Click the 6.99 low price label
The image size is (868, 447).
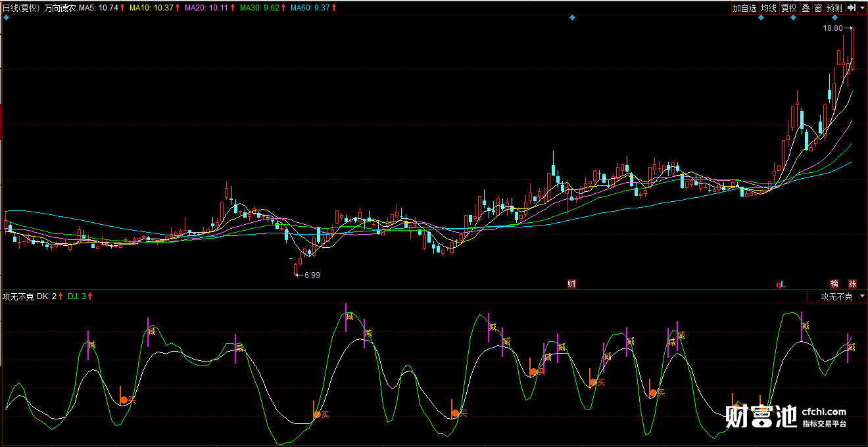click(312, 275)
